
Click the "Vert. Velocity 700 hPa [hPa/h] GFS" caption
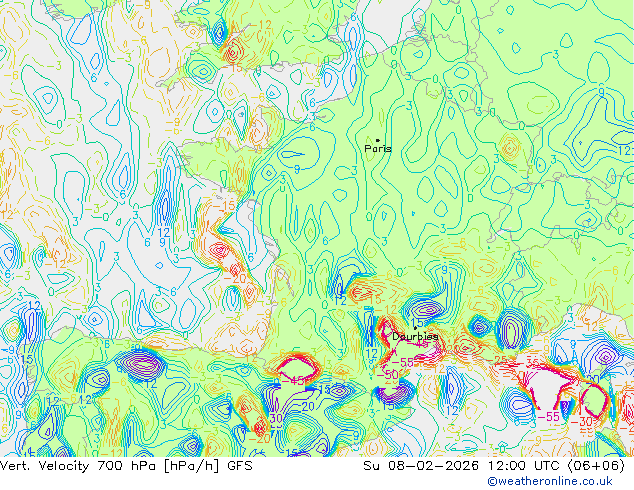click(126, 466)
